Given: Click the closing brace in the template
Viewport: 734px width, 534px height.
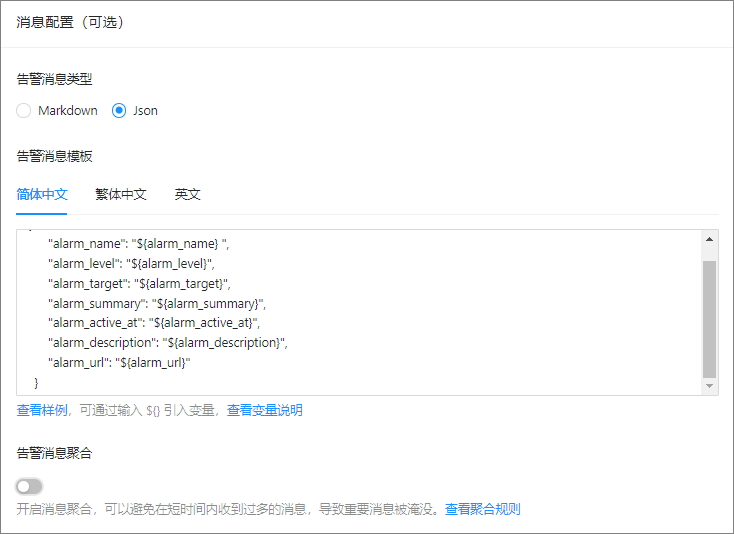Looking at the screenshot, I should 37,383.
